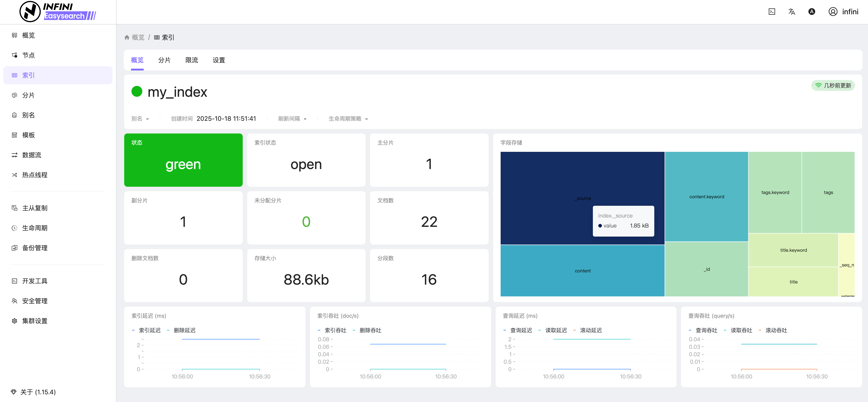Open 热点线程 hot threads in sidebar
This screenshot has width=868, height=402.
pos(34,175)
